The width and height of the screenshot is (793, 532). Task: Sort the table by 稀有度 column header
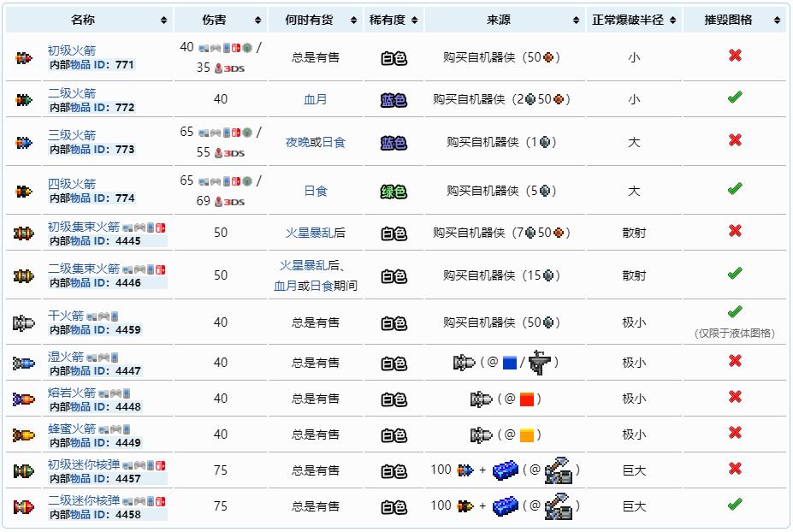coord(394,20)
